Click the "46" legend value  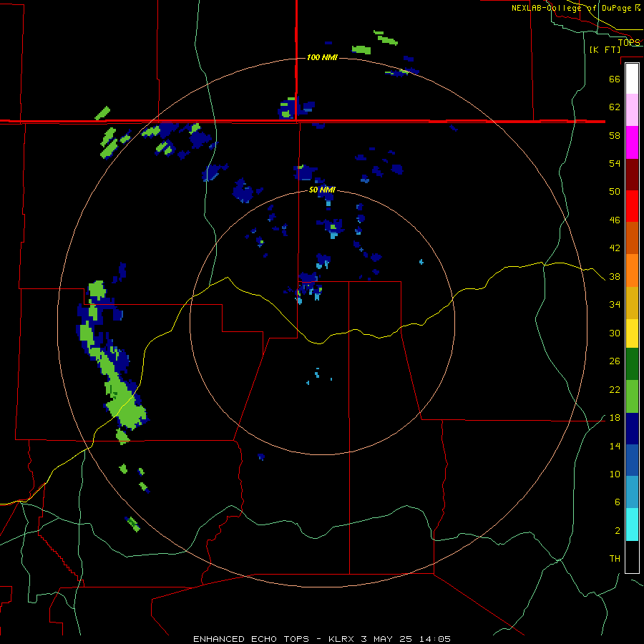pos(615,220)
